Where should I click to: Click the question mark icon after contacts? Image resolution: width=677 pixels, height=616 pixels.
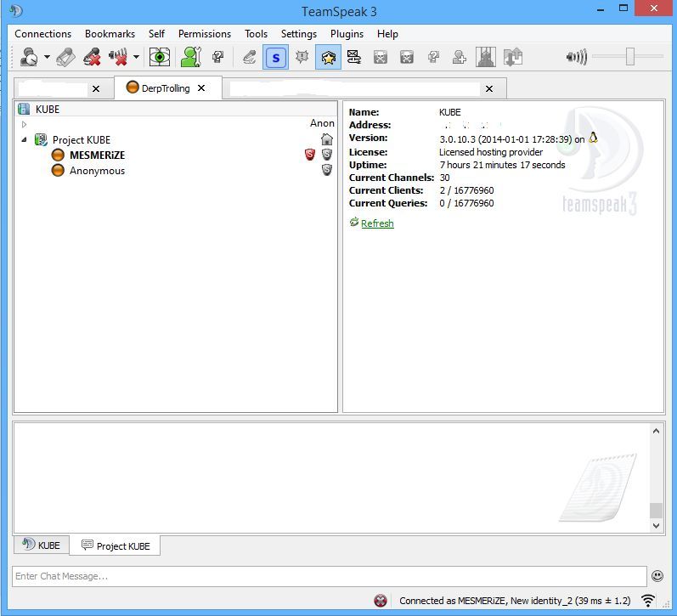(218, 57)
